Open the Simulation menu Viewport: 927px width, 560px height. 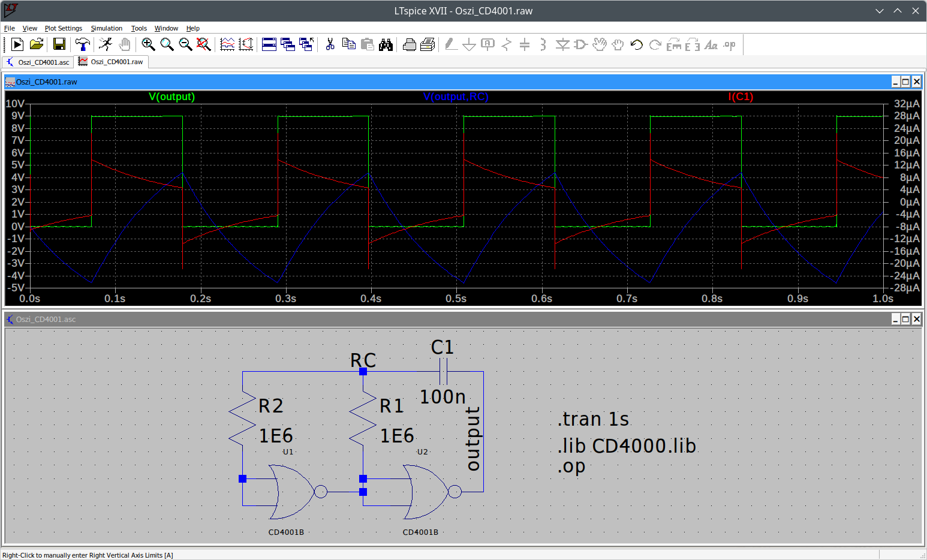[x=106, y=28]
